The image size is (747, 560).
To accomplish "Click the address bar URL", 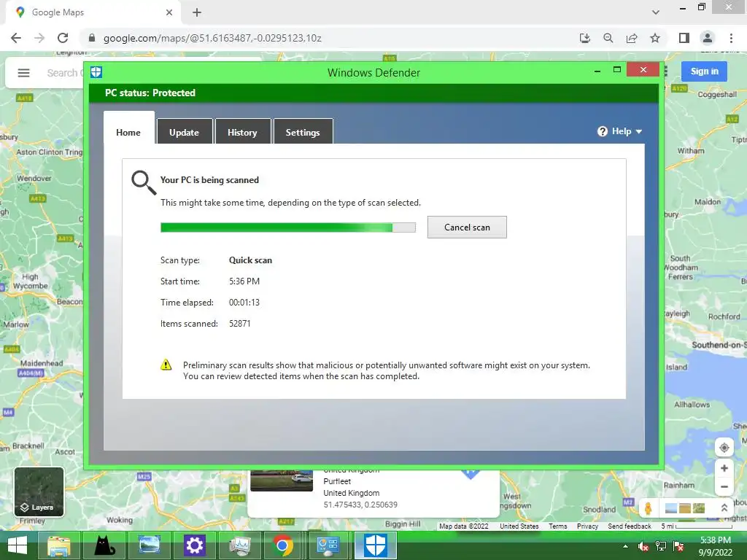I will pyautogui.click(x=212, y=38).
